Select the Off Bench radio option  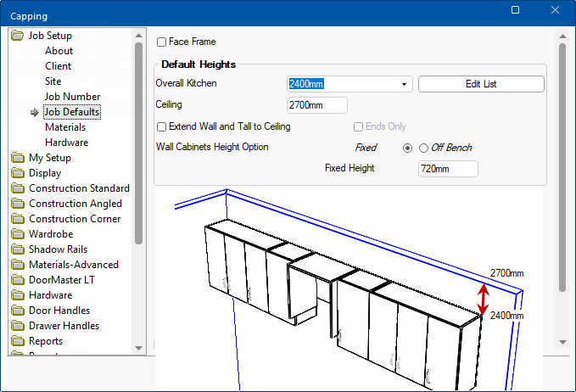click(423, 148)
